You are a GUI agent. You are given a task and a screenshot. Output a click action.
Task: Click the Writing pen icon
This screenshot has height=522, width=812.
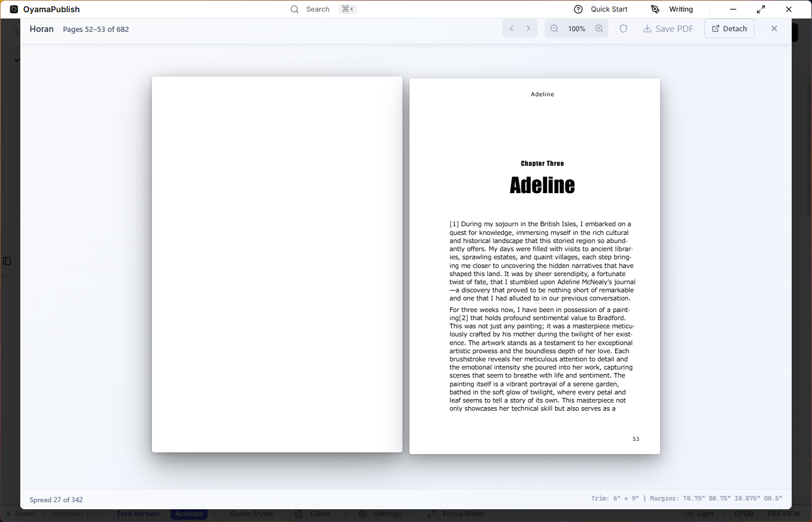655,9
